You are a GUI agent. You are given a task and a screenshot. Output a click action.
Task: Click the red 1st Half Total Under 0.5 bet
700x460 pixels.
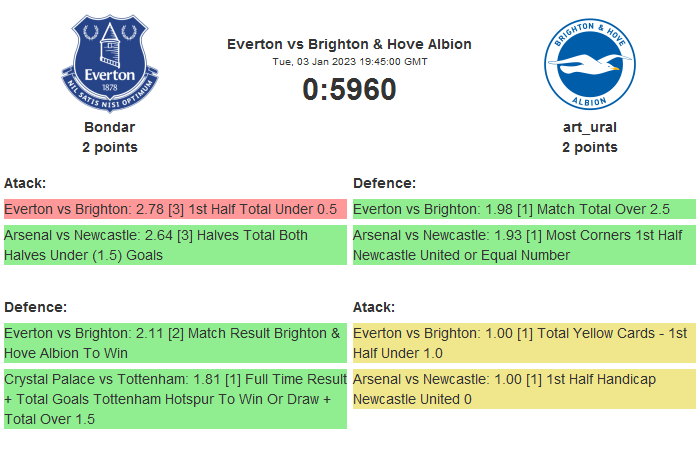175,209
